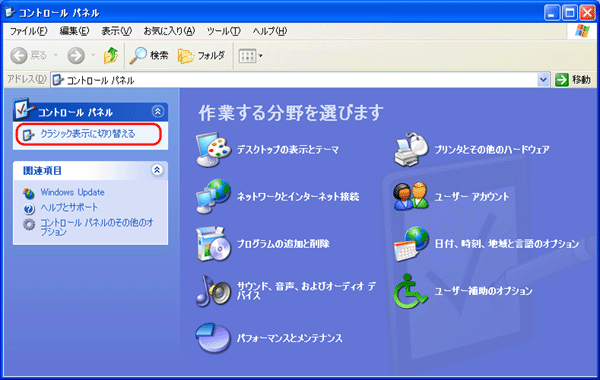Image resolution: width=600 pixels, height=380 pixels.
Task: Toggle the フォルダ folders pane button
Action: pos(202,56)
